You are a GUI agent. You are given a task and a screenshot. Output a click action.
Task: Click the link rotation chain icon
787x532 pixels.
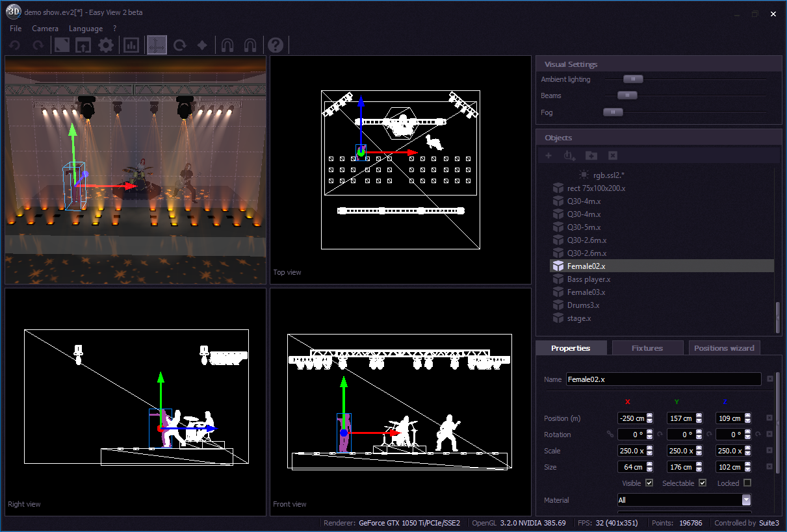610,435
